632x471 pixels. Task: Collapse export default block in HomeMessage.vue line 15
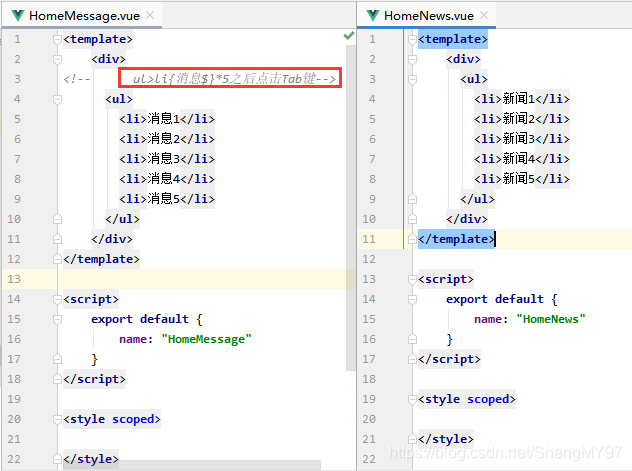pos(57,320)
